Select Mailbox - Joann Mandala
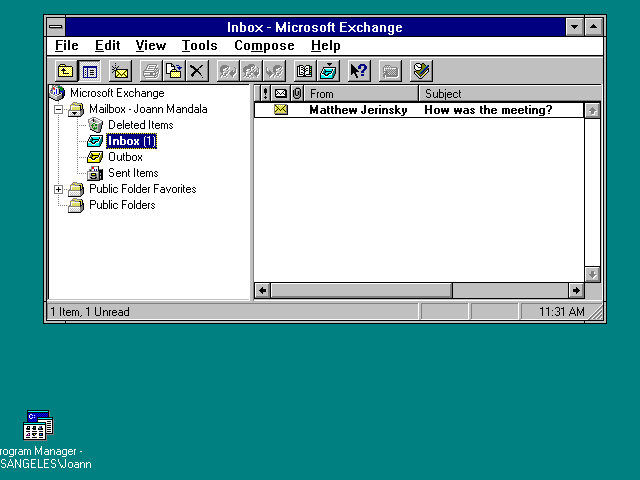 [148, 109]
